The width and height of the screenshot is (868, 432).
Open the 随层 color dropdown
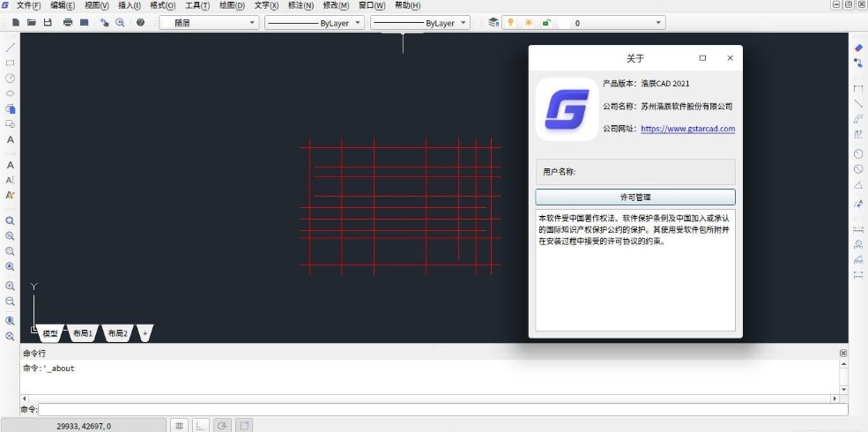coord(209,23)
